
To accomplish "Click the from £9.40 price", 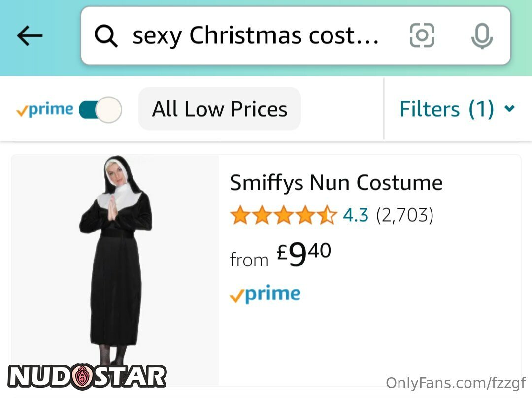I will point(281,255).
